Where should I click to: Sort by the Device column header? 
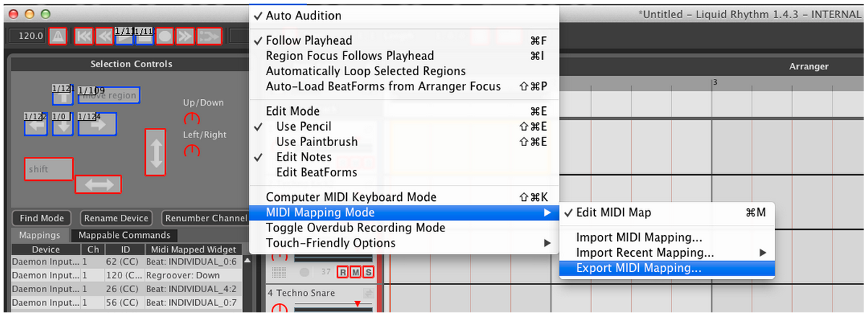click(x=46, y=249)
